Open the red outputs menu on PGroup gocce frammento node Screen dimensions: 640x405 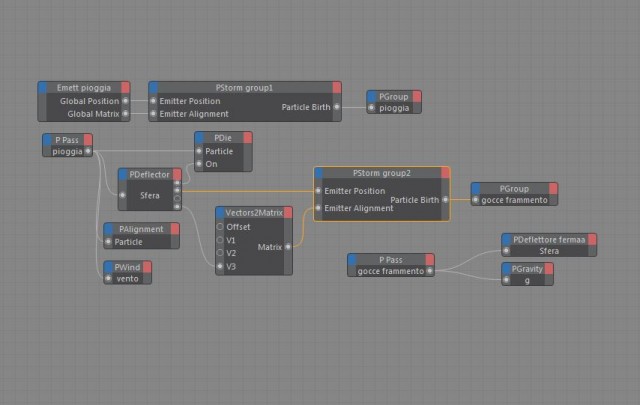[553, 189]
